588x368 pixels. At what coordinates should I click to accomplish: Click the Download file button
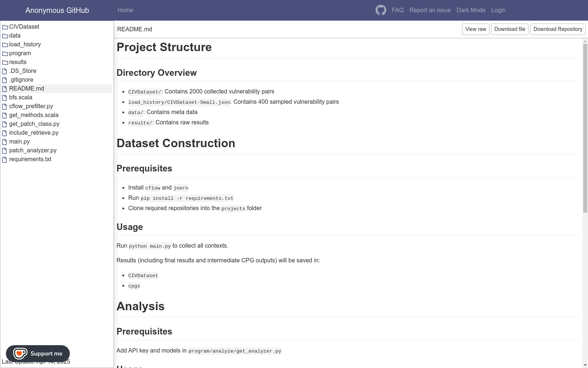(x=510, y=29)
